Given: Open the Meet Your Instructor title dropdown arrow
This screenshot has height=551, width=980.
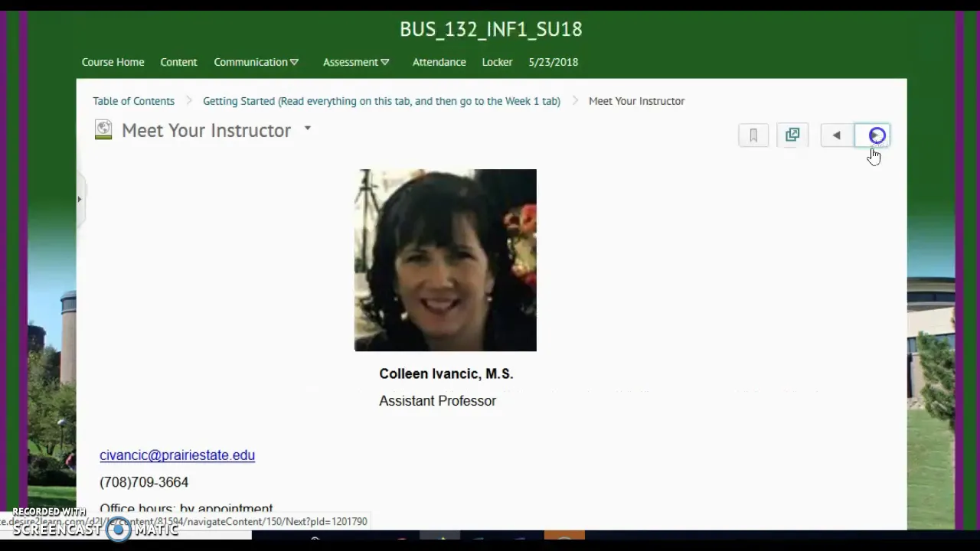Looking at the screenshot, I should pyautogui.click(x=307, y=128).
